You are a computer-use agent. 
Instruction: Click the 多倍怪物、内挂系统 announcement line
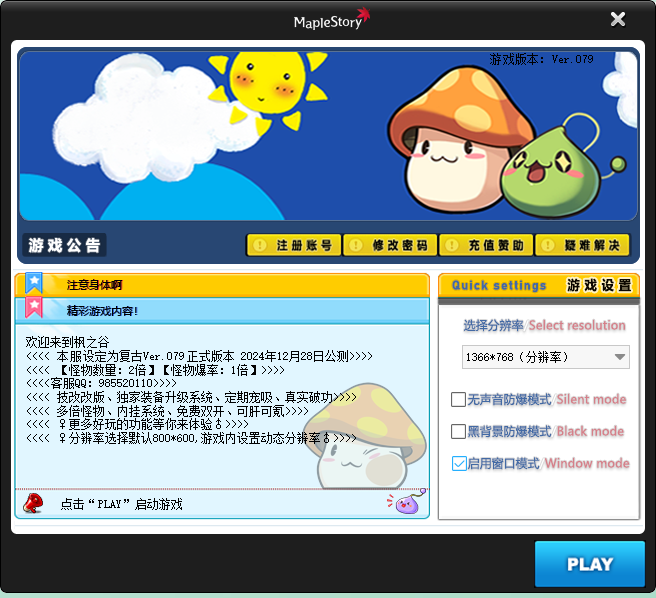click(167, 411)
